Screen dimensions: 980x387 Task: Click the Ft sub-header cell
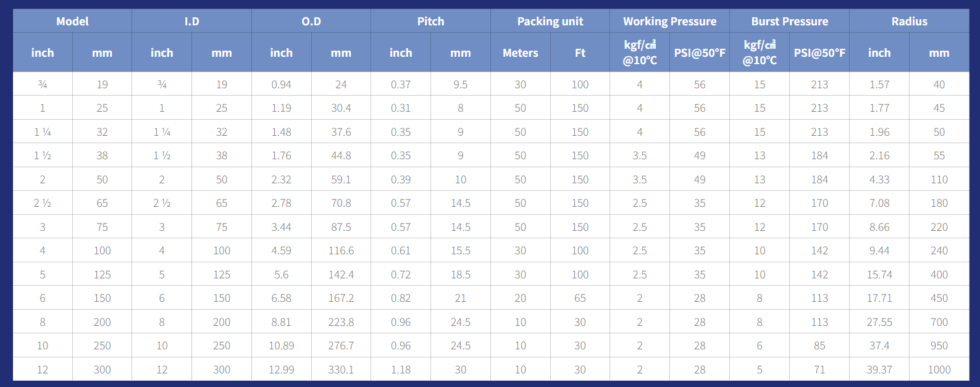coord(580,52)
